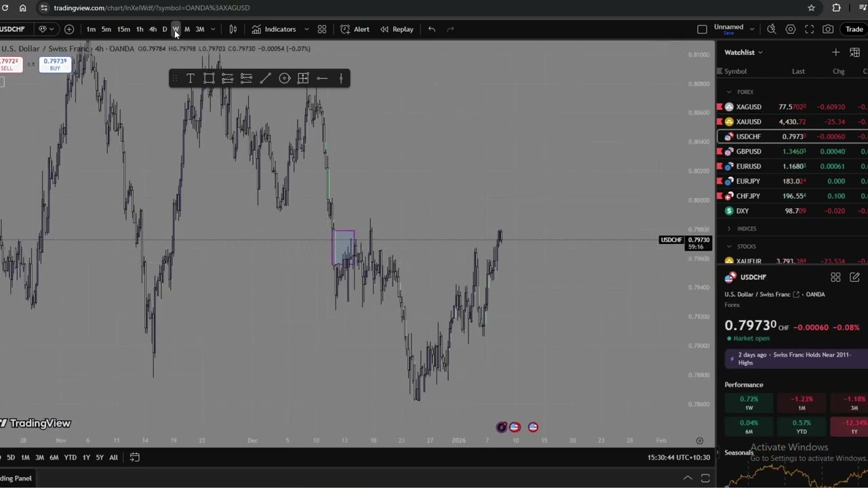Start Bar Replay mode
Screen dimensions: 868x488
click(x=397, y=29)
